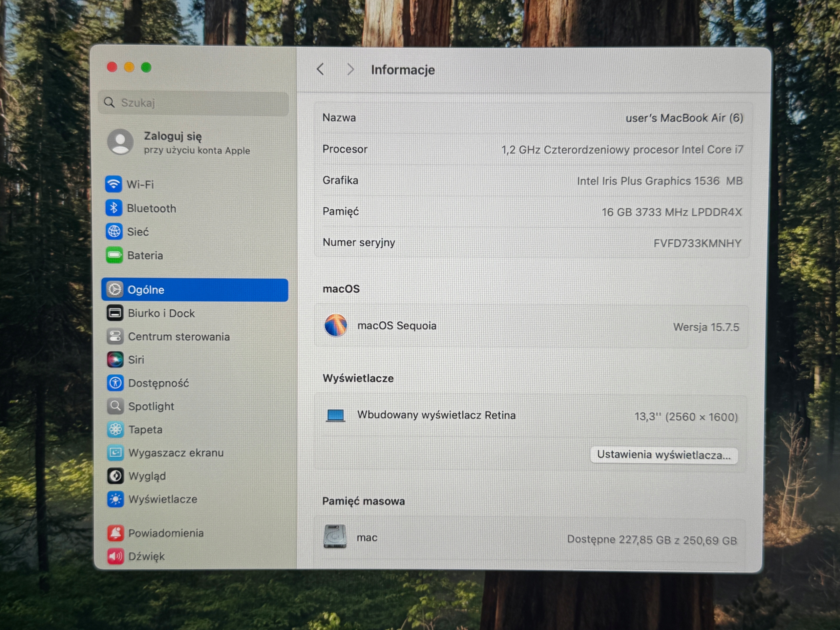Click the Wersja 15.7.5 text

[x=706, y=327]
